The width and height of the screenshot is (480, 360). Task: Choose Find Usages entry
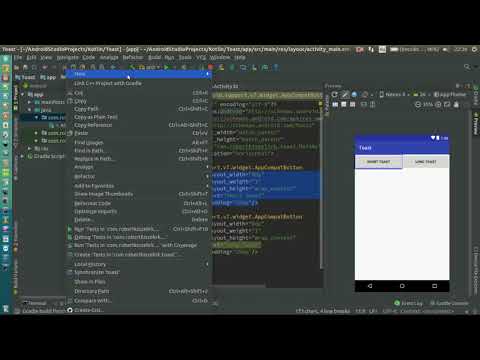[138, 143]
